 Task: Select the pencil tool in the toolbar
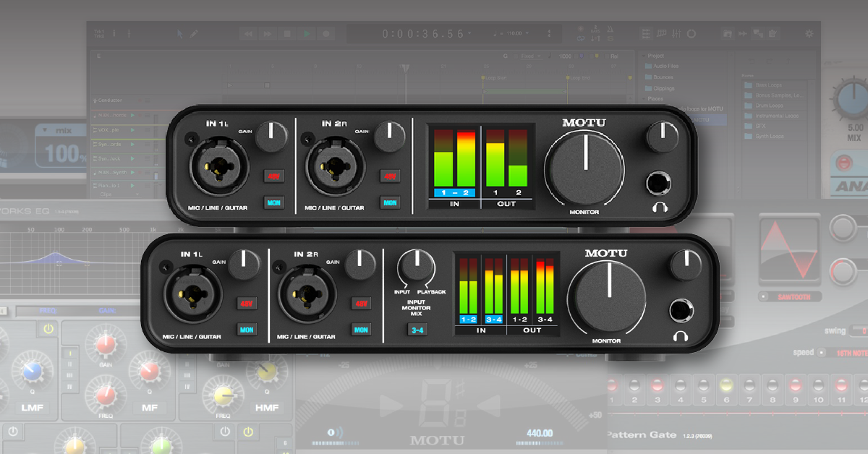point(194,34)
